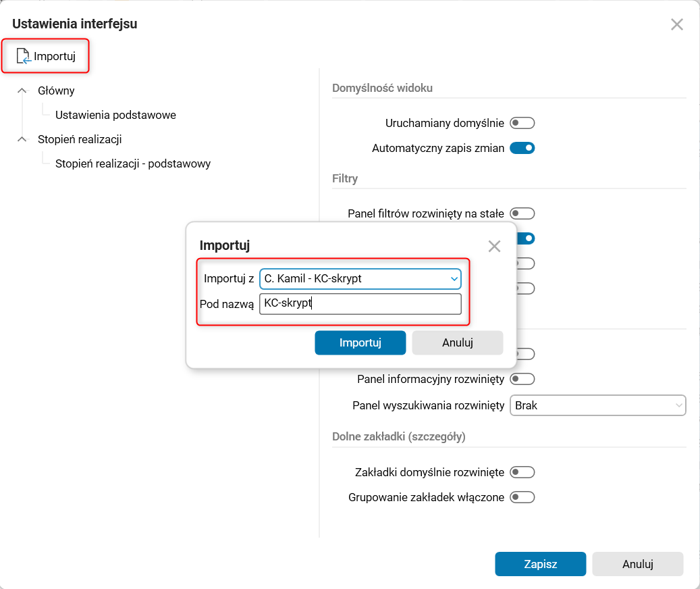Disable Automatyczny zapis zmian switch
This screenshot has height=589, width=700.
point(522,148)
